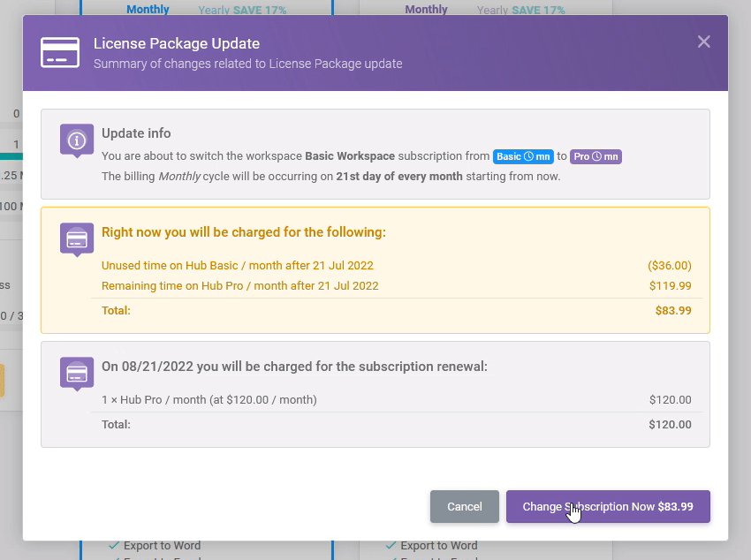Click card icon beside subscription renewal heading
The height and width of the screenshot is (560, 751).
coord(77,373)
